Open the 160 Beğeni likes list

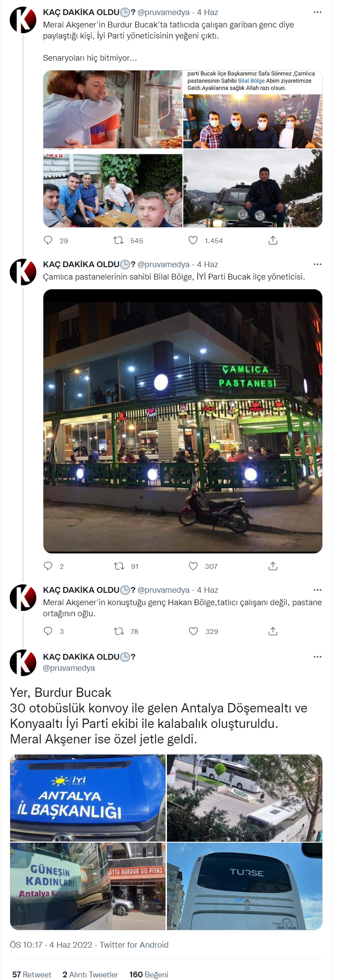[149, 974]
